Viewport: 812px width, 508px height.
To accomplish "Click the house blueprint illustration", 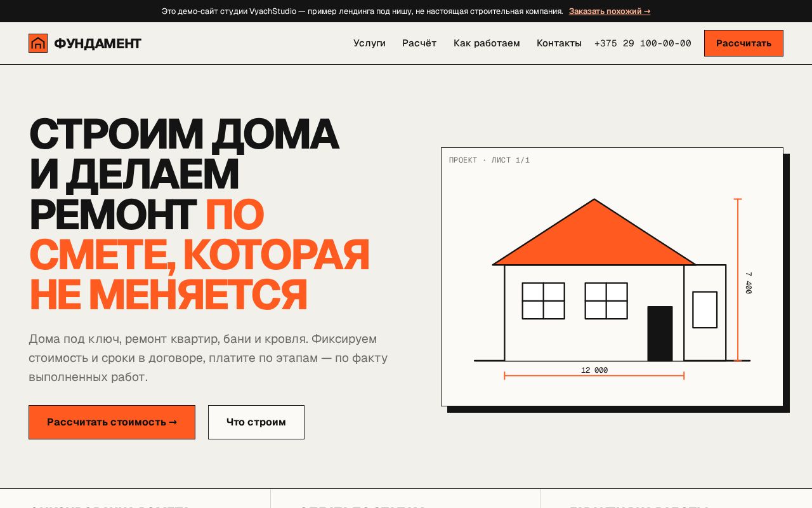I will click(612, 277).
